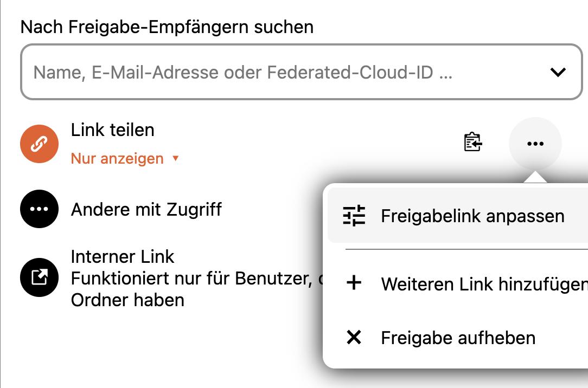Screen dimensions: 588x388
Task: Click the Interner Link title text
Action: [123, 256]
